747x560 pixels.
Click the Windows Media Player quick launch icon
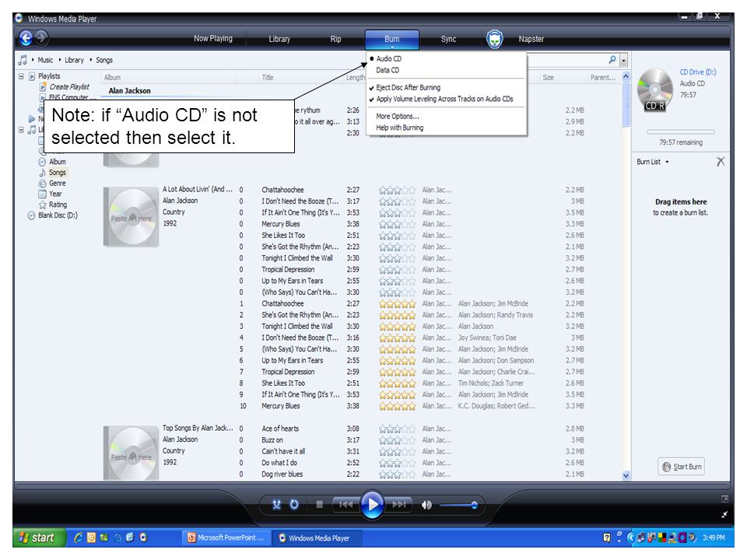(x=143, y=537)
